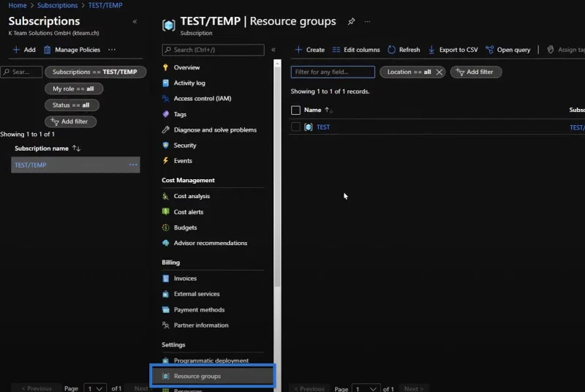Click the Payment methods card icon
The width and height of the screenshot is (585, 392).
166,309
